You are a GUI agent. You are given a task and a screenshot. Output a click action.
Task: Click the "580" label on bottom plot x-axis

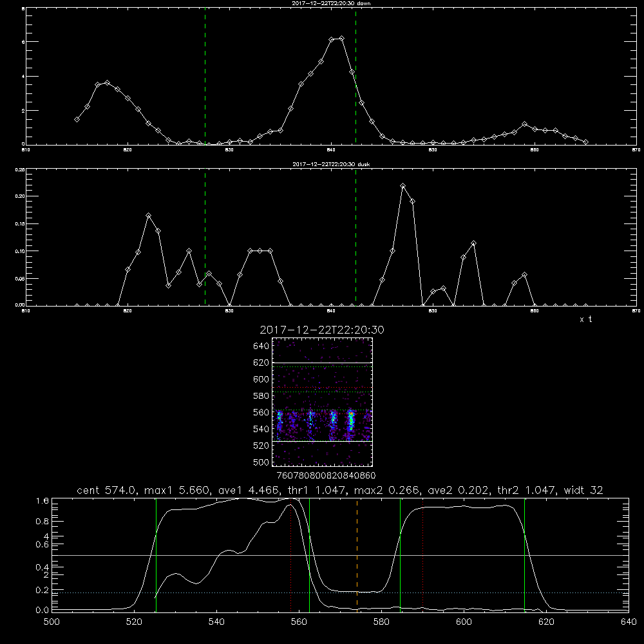381,622
